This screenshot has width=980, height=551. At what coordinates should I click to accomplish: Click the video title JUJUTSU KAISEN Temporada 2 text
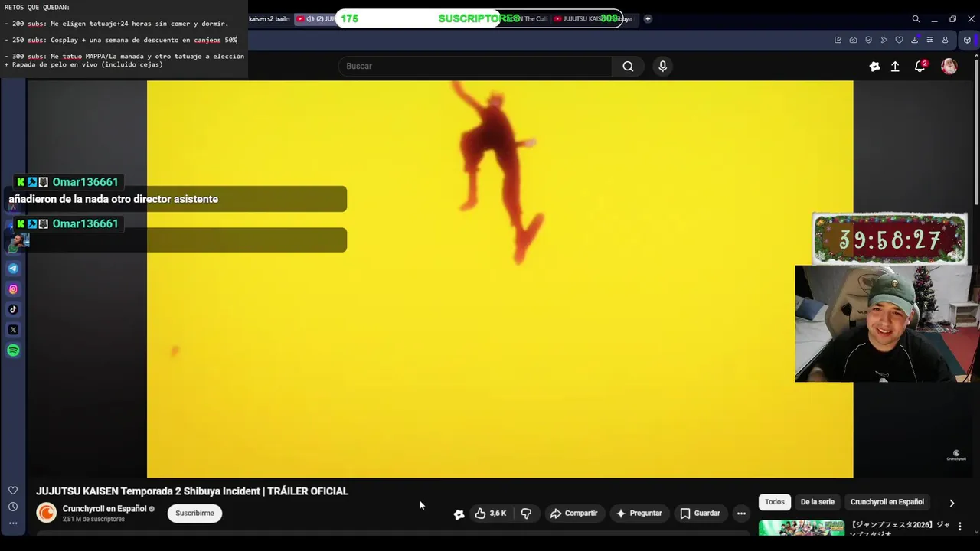(192, 491)
